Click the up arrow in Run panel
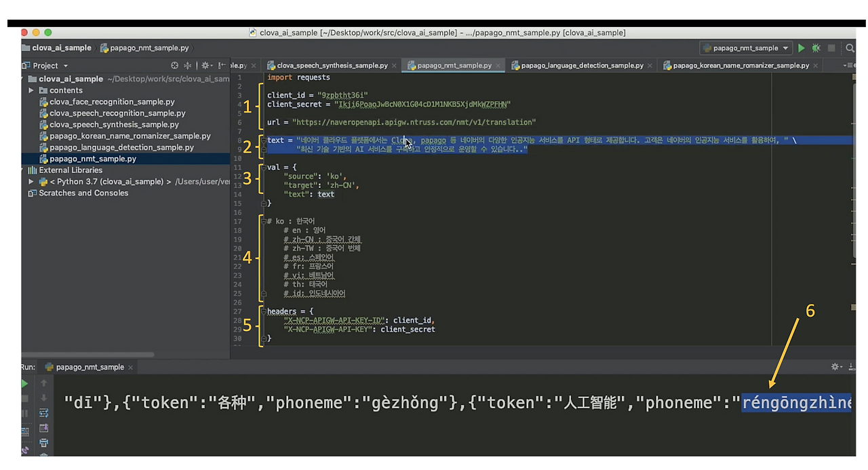Screen dimensions: 868x470 tap(44, 383)
